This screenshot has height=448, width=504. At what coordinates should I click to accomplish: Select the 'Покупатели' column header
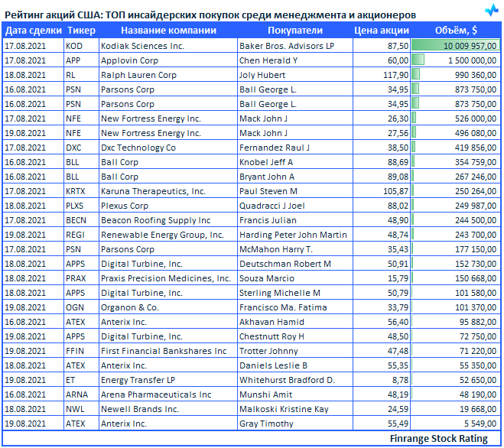[x=295, y=31]
